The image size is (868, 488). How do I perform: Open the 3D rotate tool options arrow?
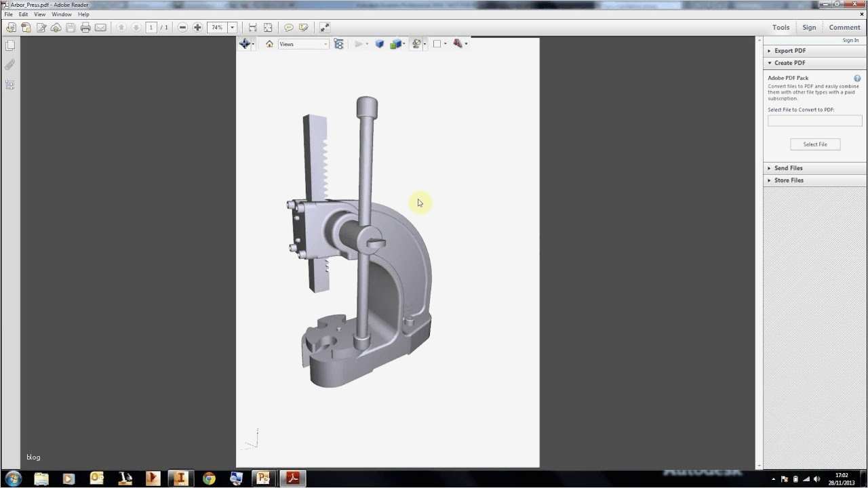click(253, 44)
